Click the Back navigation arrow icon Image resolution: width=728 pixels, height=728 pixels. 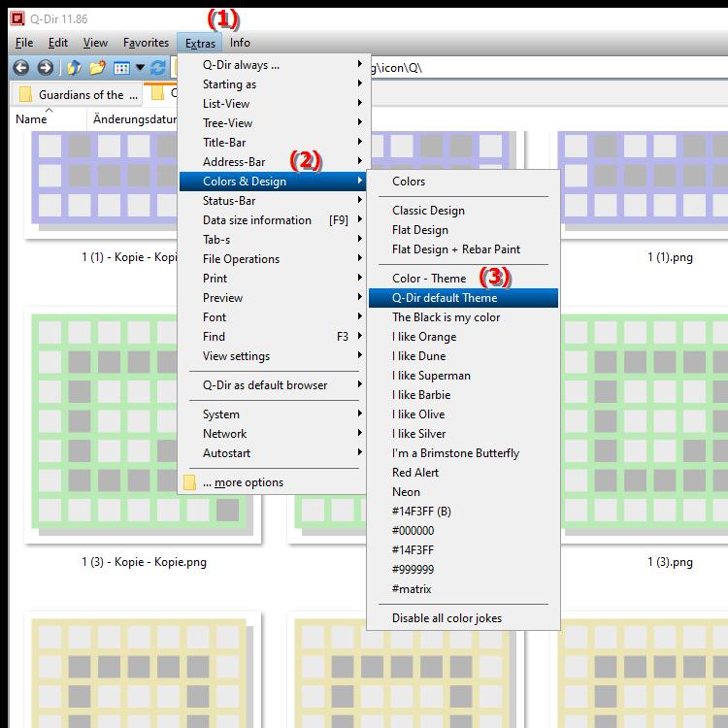point(20,68)
